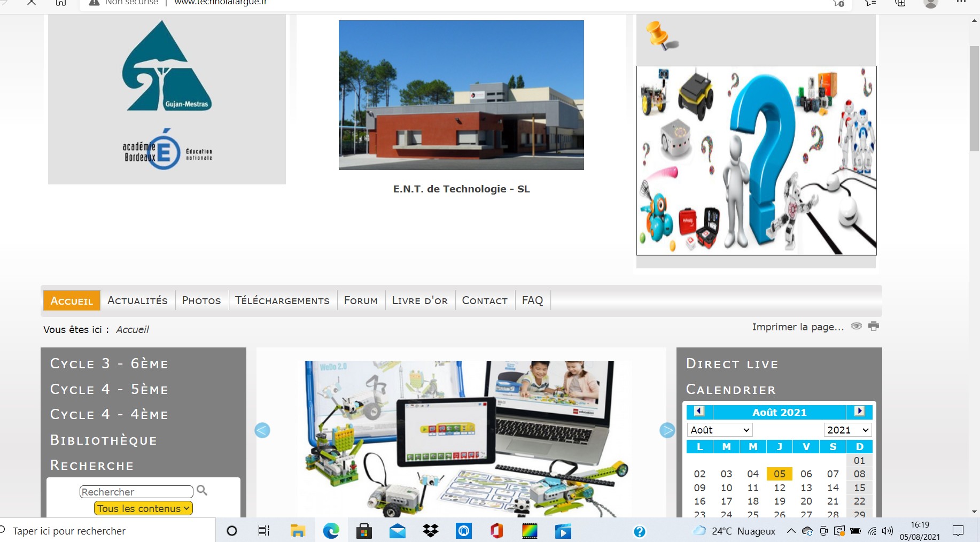This screenshot has width=980, height=542.
Task: Open the Livre d'or page
Action: (x=420, y=300)
